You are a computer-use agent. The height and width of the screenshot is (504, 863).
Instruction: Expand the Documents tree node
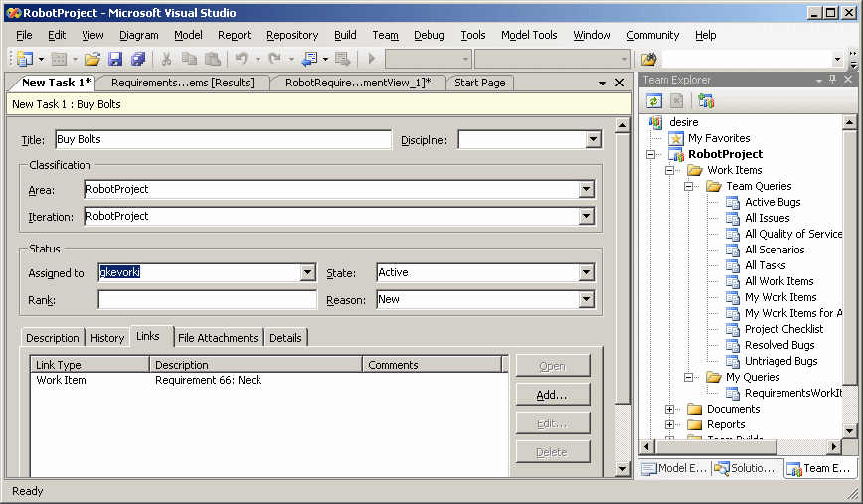[670, 409]
